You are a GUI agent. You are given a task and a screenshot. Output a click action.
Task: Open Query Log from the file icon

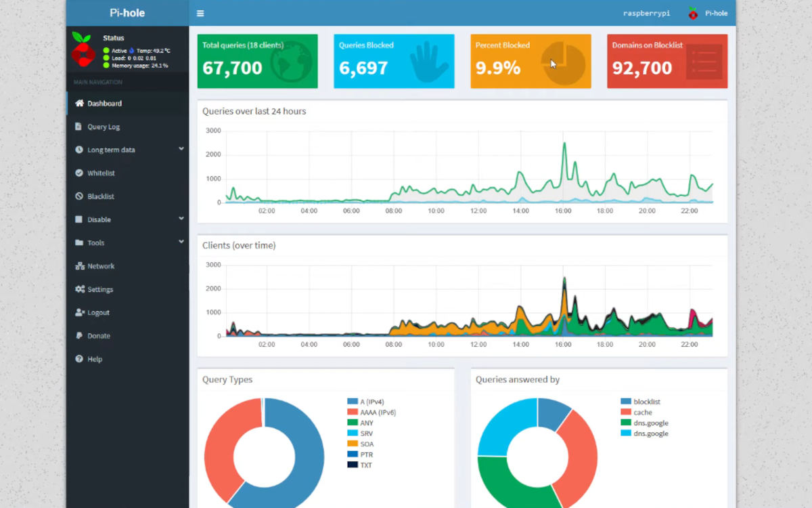pyautogui.click(x=79, y=127)
